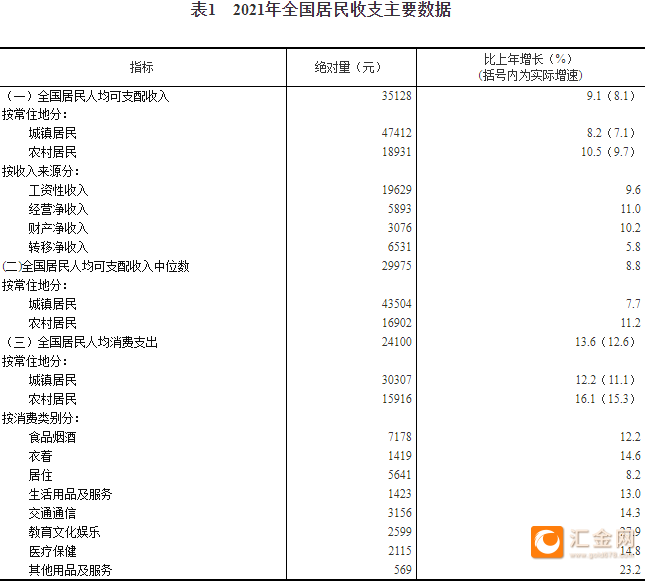Click growth value 10.5（9.7）
Image resolution: width=651 pixels, height=581 pixels.
[x=608, y=152]
